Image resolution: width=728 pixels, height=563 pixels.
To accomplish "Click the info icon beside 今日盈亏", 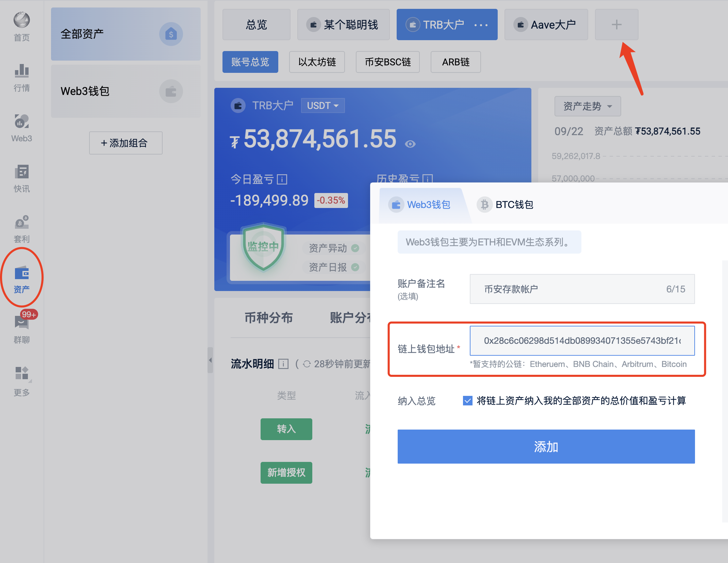I will [282, 179].
